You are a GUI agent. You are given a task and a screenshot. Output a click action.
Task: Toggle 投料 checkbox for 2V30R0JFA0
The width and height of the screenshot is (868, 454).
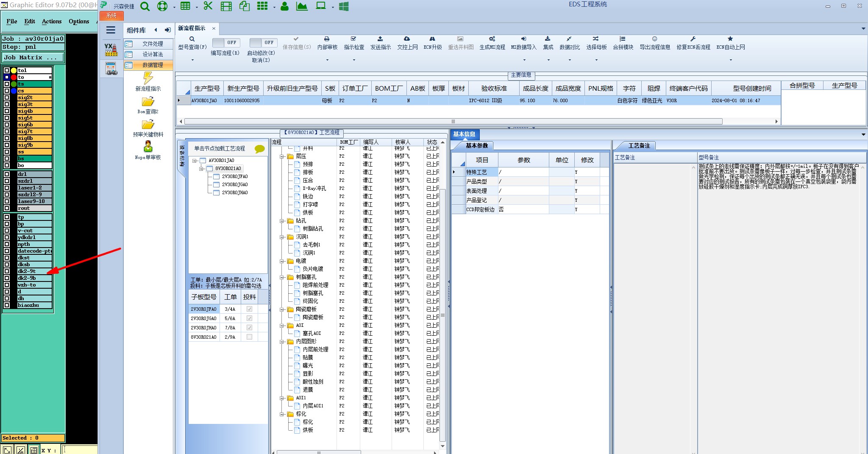(x=249, y=309)
